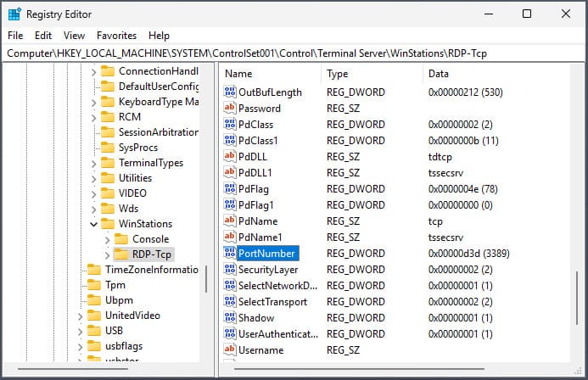The image size is (588, 380).
Task: Select the TimeZoneInformatio key
Action: [x=152, y=270]
